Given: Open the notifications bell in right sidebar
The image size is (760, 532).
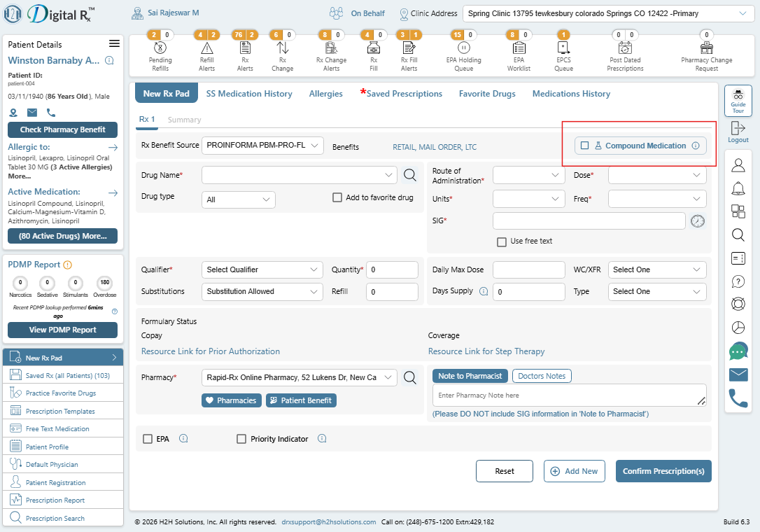Looking at the screenshot, I should [738, 188].
